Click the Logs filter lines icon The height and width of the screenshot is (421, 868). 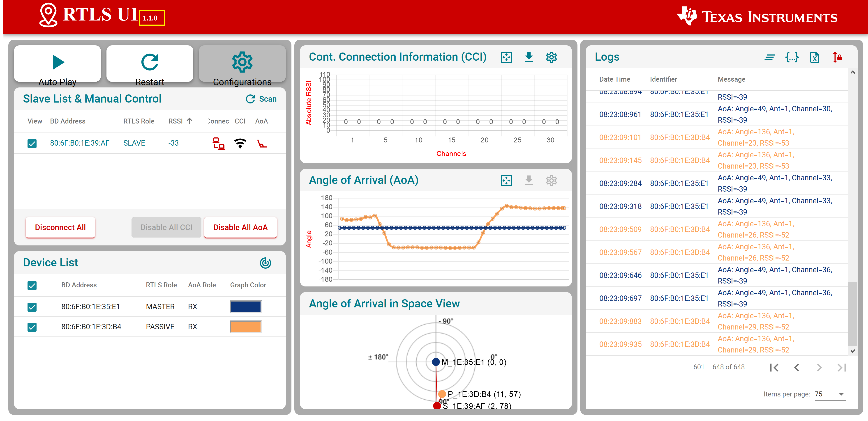tap(769, 57)
